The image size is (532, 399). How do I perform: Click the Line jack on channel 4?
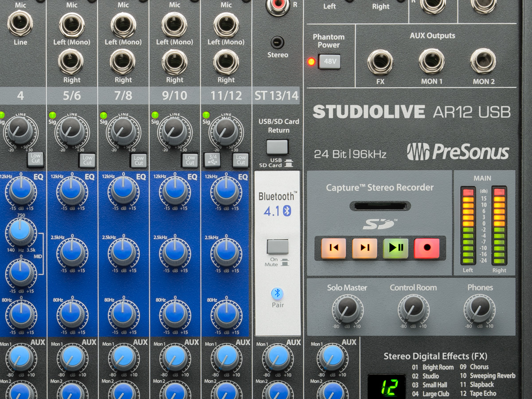[x=20, y=23]
